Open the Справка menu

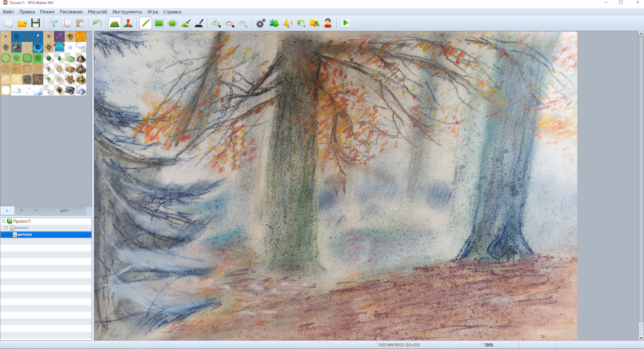pos(172,12)
